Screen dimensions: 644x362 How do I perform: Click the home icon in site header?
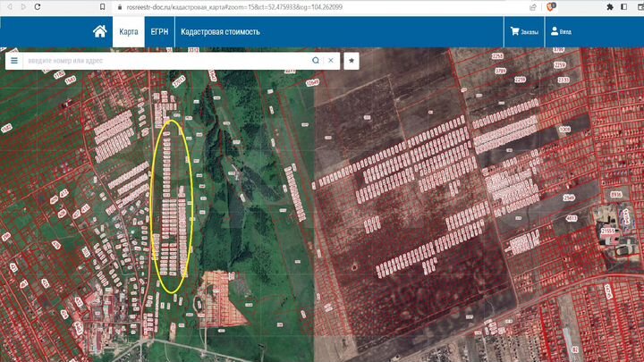tap(99, 31)
